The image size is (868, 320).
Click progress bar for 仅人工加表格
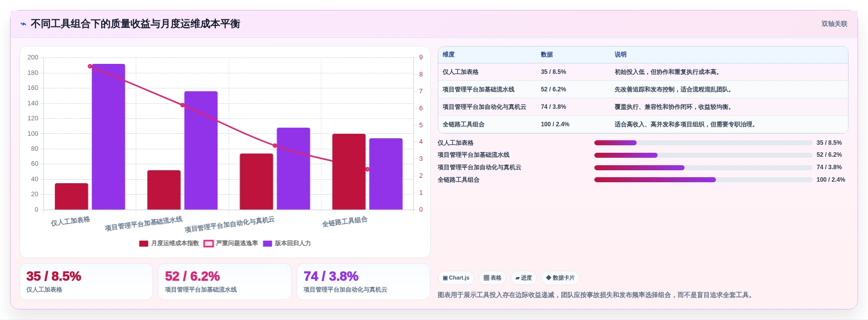point(703,143)
